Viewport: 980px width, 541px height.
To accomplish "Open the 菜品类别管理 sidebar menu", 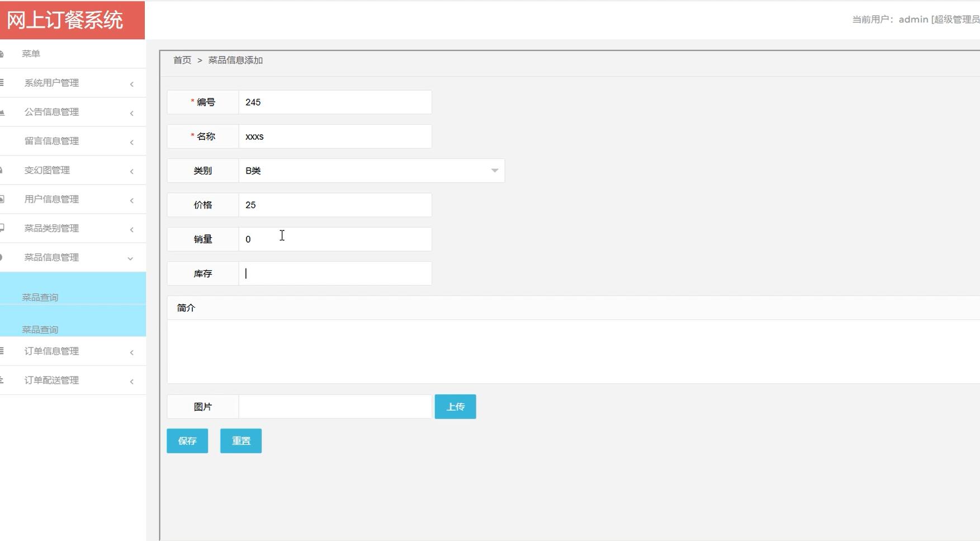I will tap(51, 228).
